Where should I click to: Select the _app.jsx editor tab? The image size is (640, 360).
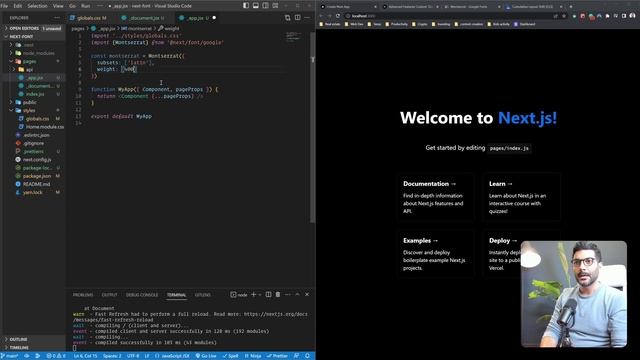click(198, 18)
